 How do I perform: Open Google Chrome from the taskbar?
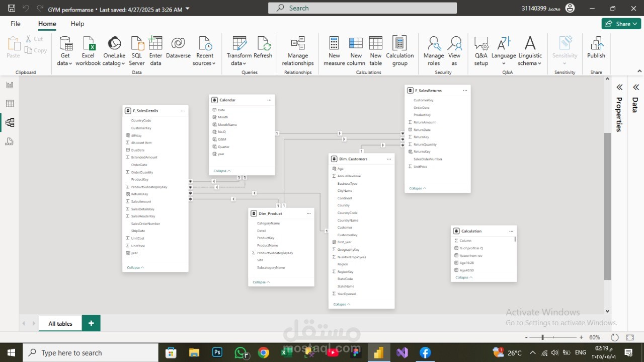click(x=264, y=352)
